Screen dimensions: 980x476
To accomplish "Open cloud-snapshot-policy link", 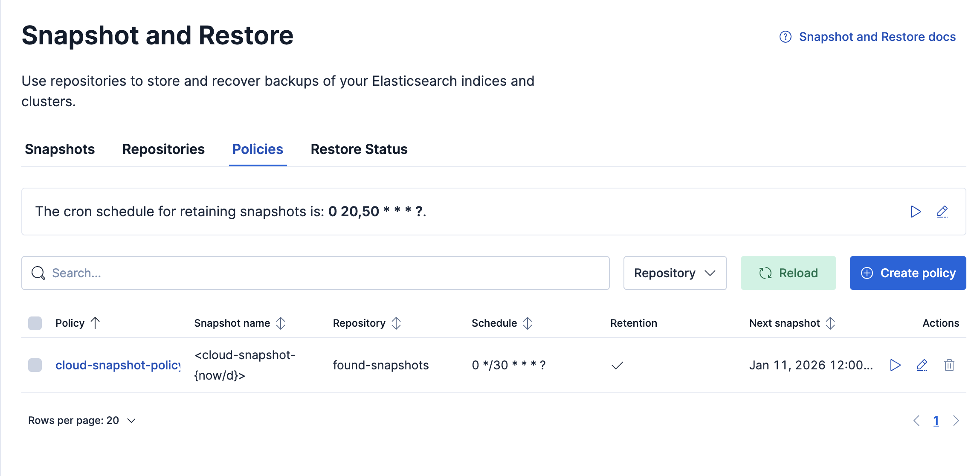I will pyautogui.click(x=118, y=365).
